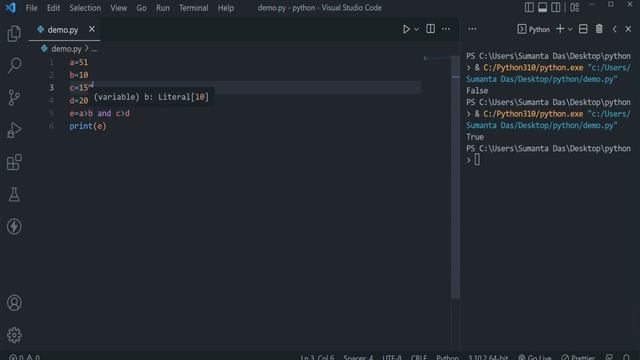Click line e=a>b and c>d
The width and height of the screenshot is (640, 360).
pyautogui.click(x=100, y=113)
